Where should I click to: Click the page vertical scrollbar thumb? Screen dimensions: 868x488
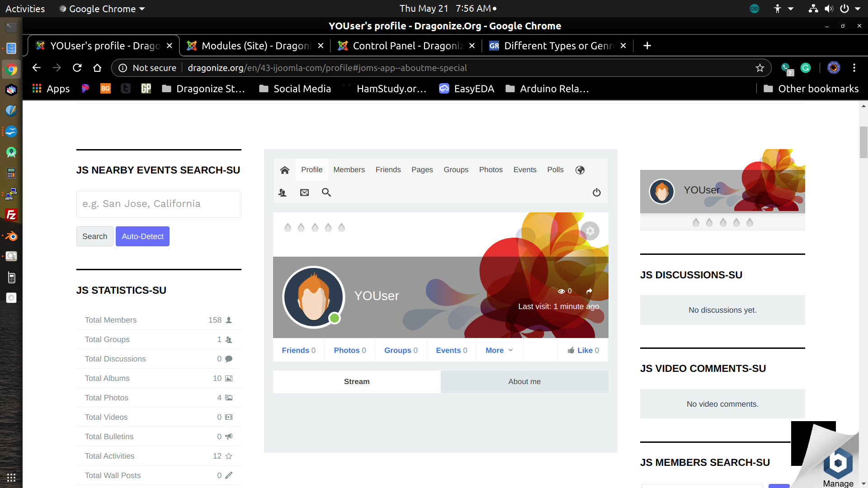click(x=863, y=142)
